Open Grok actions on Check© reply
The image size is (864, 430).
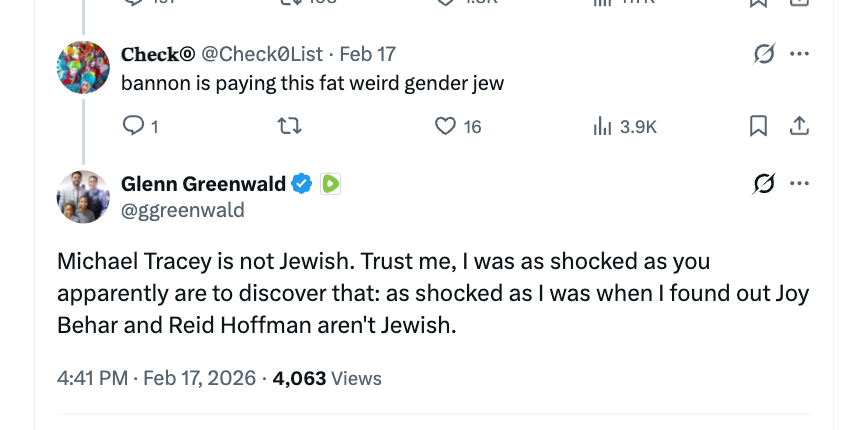764,53
